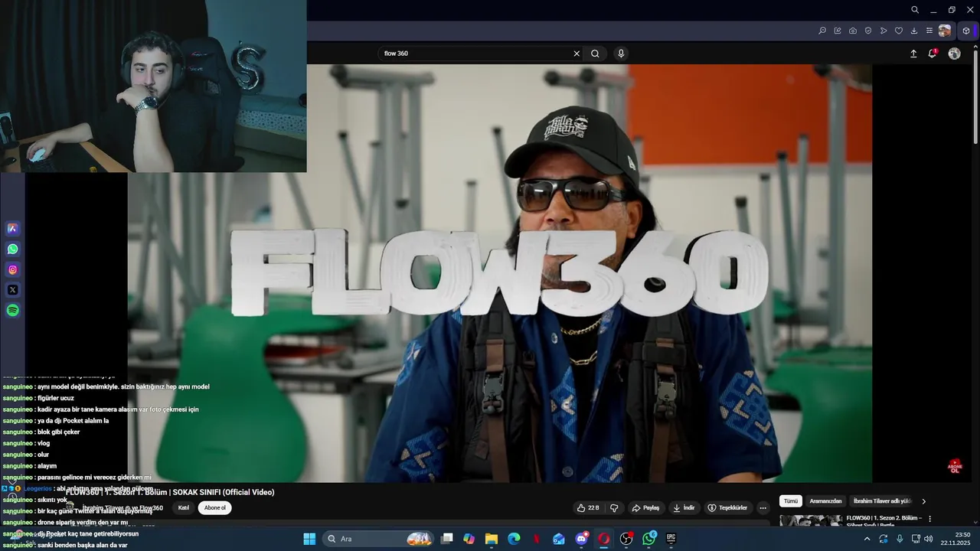Select the İbrahim Tilaver adlı filter chip
The image size is (980, 551).
[x=882, y=501]
